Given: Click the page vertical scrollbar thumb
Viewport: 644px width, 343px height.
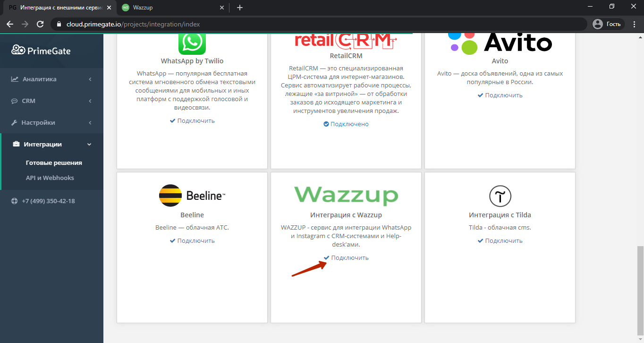Looking at the screenshot, I should coord(640,290).
